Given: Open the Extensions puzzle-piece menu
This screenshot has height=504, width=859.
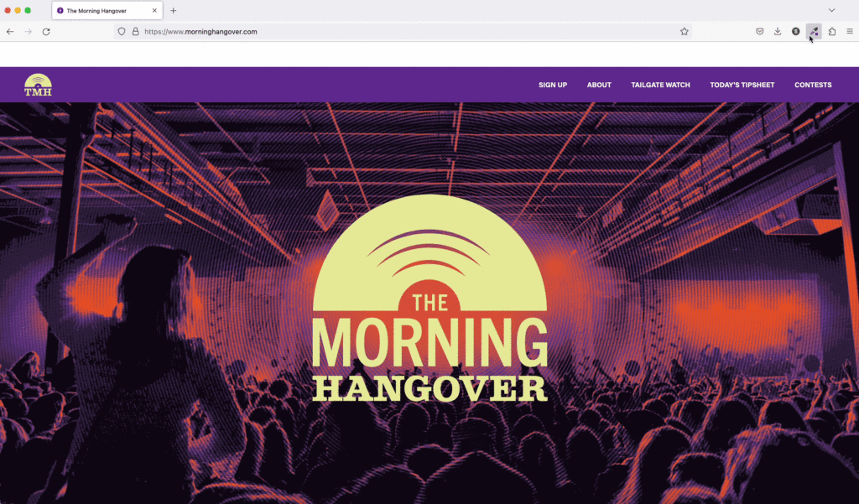Looking at the screenshot, I should [x=832, y=32].
